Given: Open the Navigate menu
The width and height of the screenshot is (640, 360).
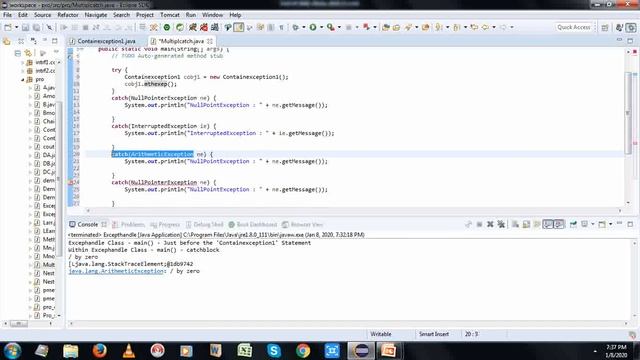Looking at the screenshot, I should coord(96,15).
